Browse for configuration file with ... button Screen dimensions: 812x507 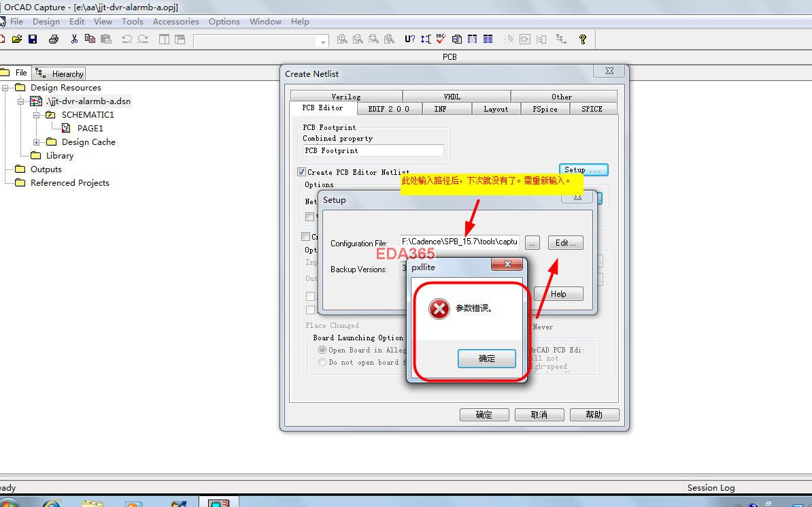pos(532,243)
